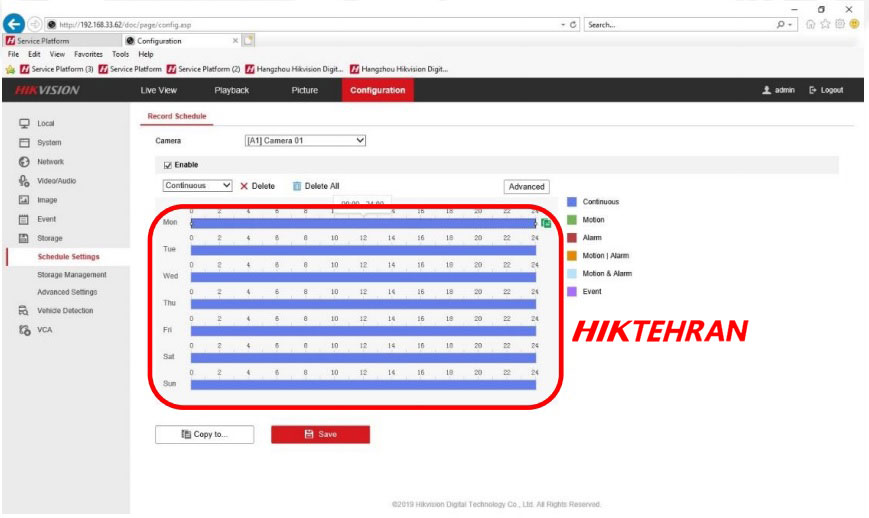Image resolution: width=869 pixels, height=518 pixels.
Task: Click the Advanced button
Action: click(526, 187)
